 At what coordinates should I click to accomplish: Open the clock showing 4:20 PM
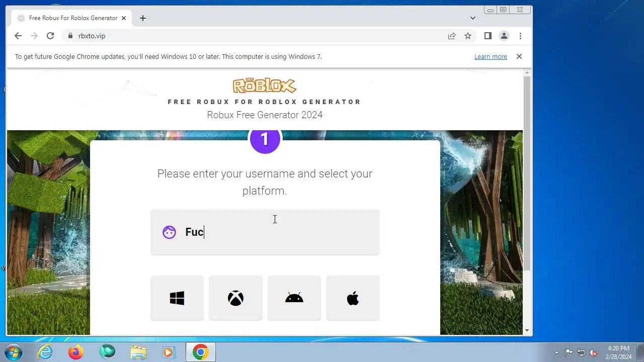[x=618, y=352]
